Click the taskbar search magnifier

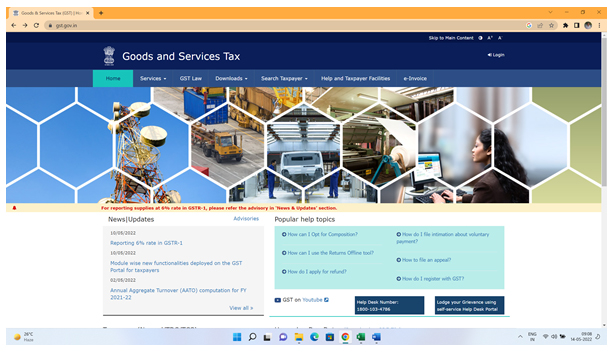[x=253, y=337]
